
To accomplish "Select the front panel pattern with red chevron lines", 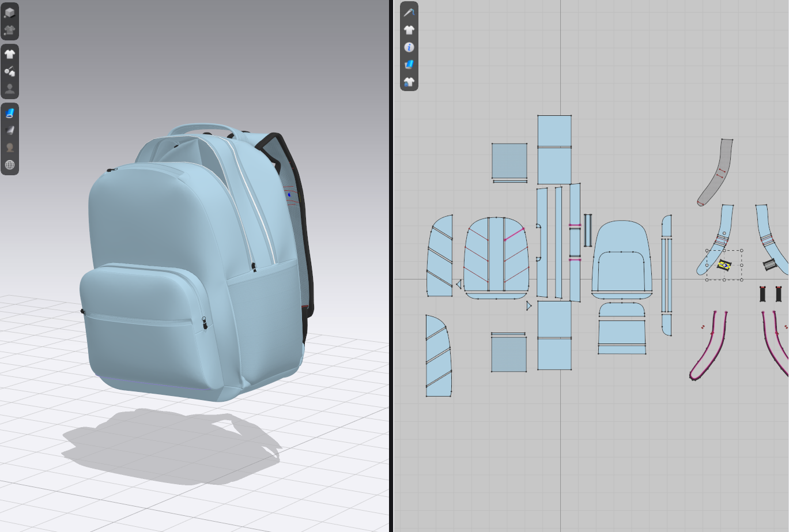I will coord(497,259).
